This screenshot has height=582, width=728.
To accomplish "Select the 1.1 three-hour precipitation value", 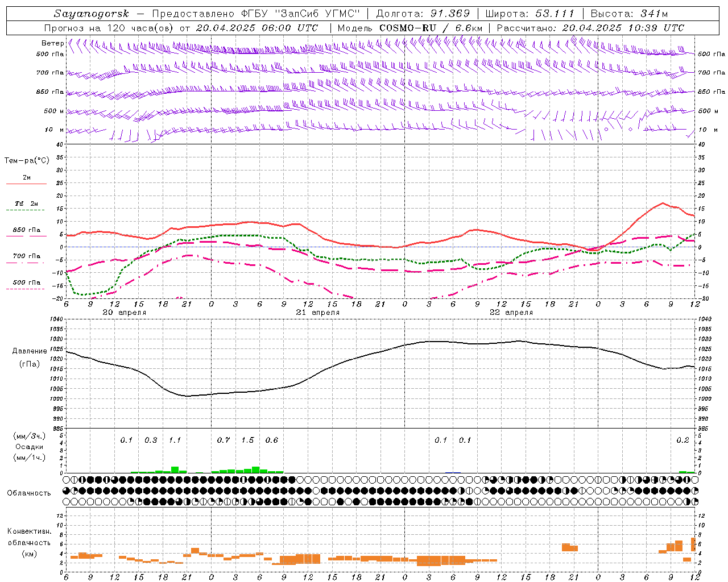I will pos(175,440).
